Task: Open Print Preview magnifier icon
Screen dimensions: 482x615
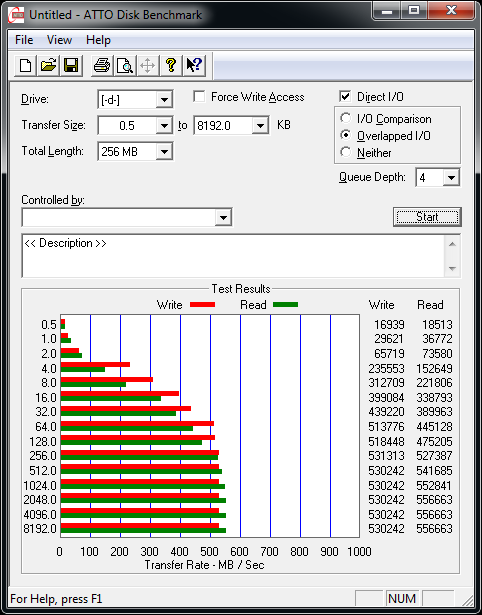Action: pyautogui.click(x=124, y=65)
